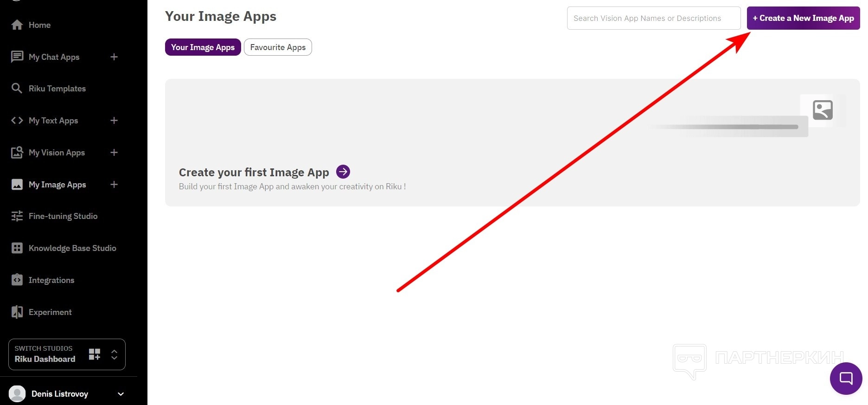Expand the Switch Studios up-down chevron
Image resolution: width=868 pixels, height=405 pixels.
tap(115, 355)
